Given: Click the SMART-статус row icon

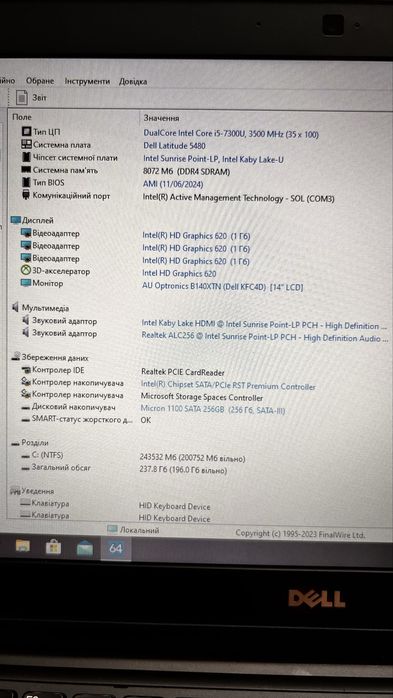Looking at the screenshot, I should (x=26, y=419).
